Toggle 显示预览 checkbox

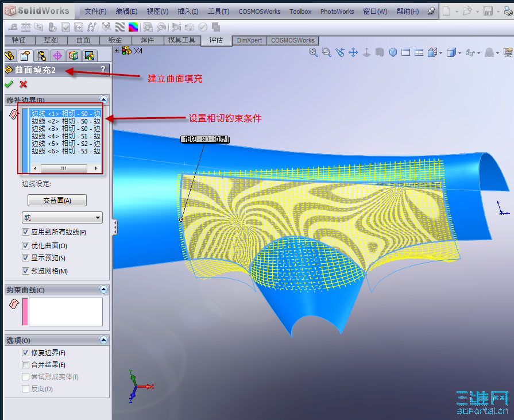[25, 258]
